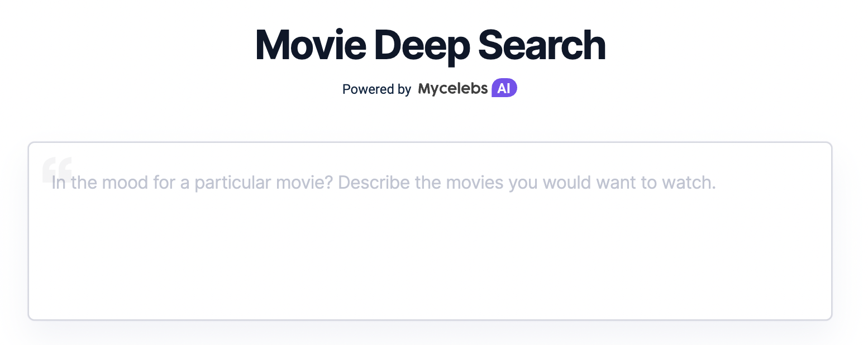
Task: Tap the bottom edge of the search card
Action: pyautogui.click(x=430, y=319)
